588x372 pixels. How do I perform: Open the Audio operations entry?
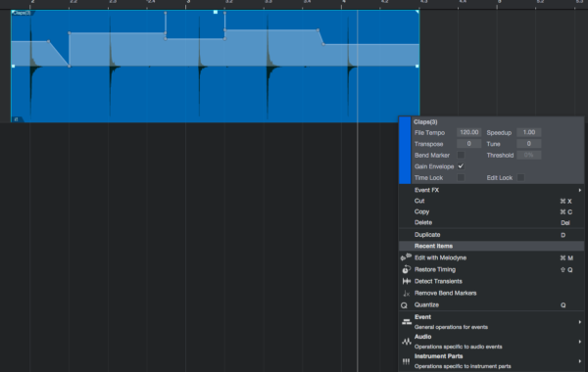pos(491,342)
